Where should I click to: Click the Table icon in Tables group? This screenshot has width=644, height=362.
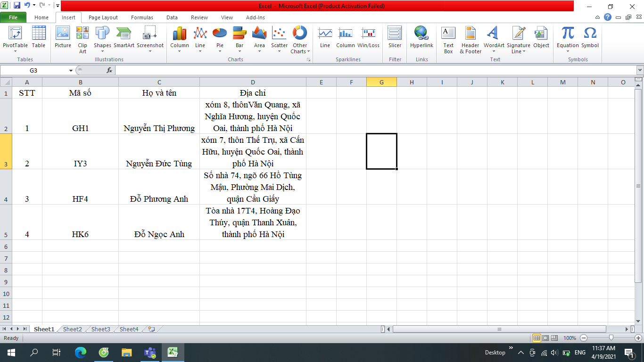click(x=39, y=38)
